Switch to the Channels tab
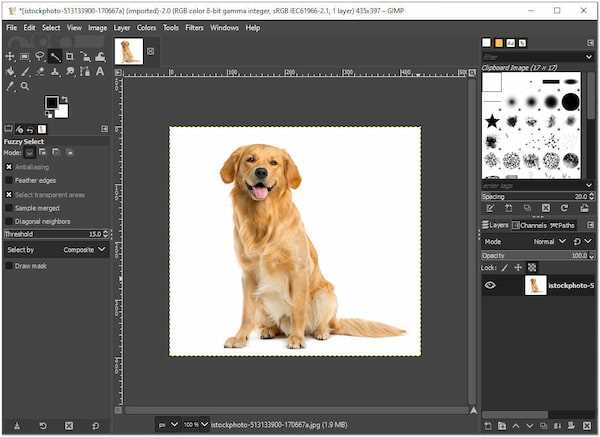Viewport: 600px width, 437px height. coord(530,225)
